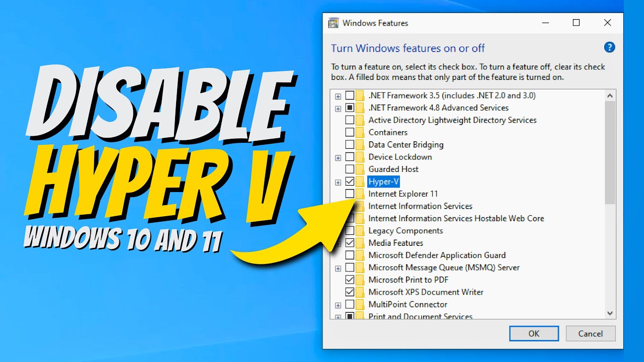Select the "Device Lockdown" row label

click(x=400, y=157)
